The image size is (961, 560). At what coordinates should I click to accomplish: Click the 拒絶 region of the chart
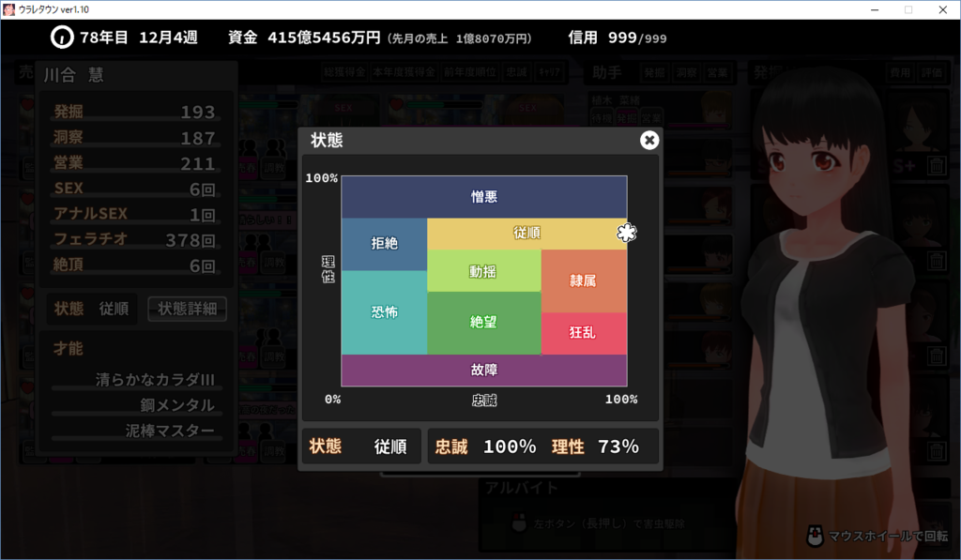(384, 244)
